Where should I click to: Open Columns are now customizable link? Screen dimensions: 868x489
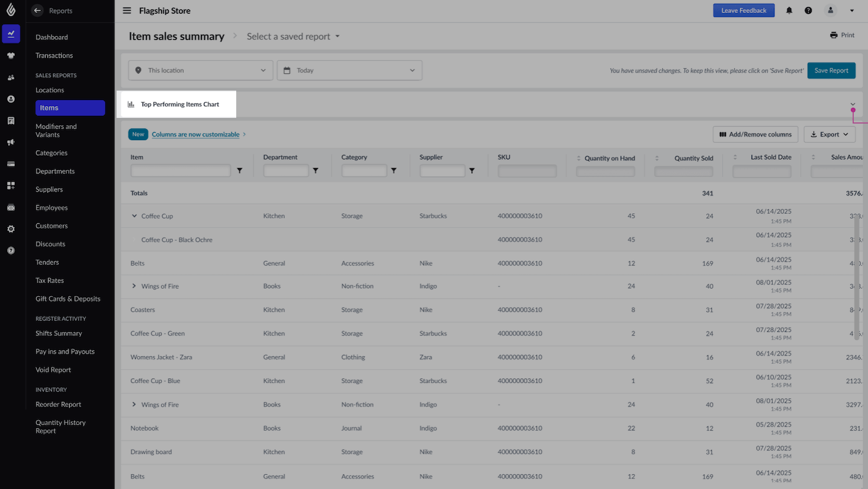coord(195,134)
